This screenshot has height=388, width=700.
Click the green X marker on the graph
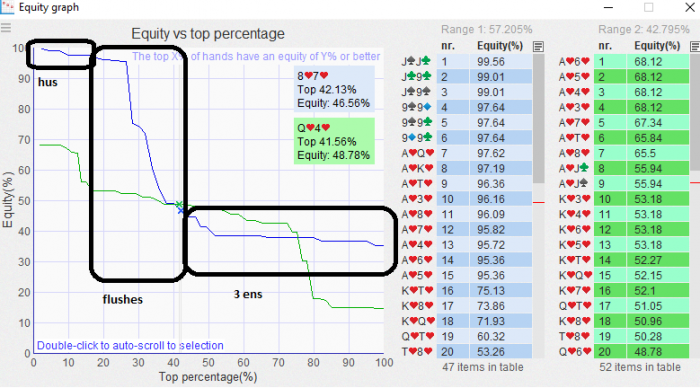(179, 204)
